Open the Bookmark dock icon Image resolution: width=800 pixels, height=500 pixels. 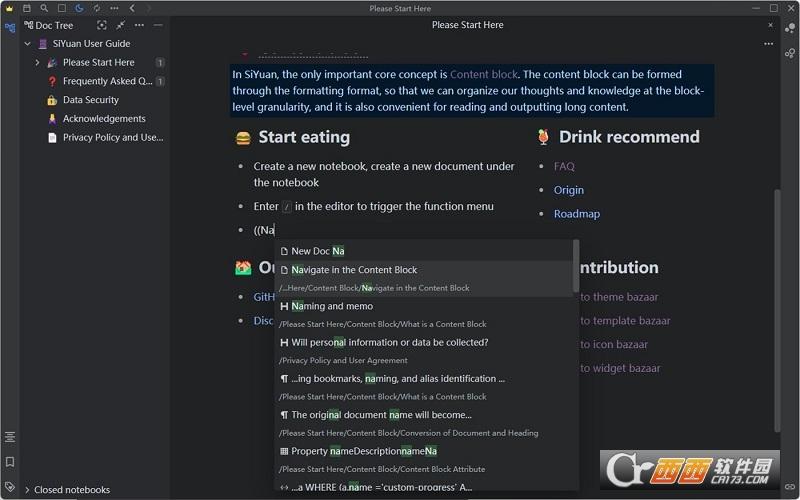coord(10,462)
